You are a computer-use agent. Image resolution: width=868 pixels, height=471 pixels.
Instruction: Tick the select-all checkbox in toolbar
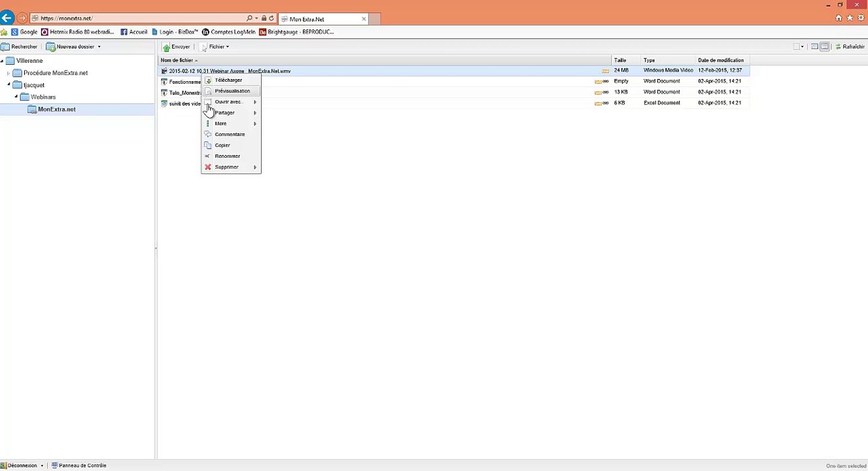(796, 46)
